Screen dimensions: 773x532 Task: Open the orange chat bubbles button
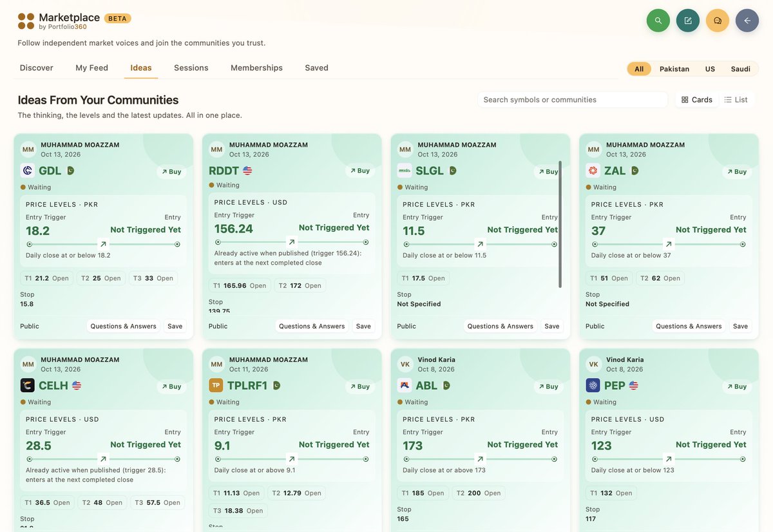718,21
